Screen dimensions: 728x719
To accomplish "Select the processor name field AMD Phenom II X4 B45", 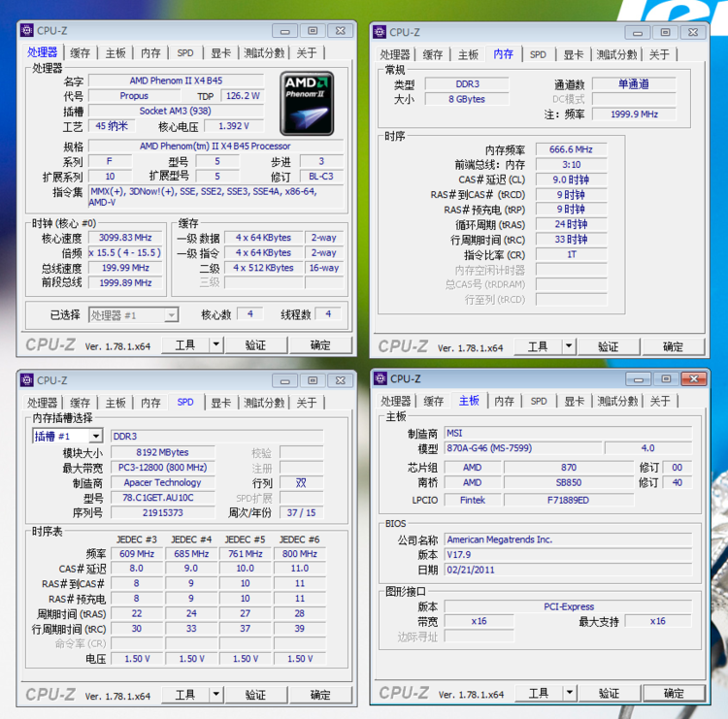I will [x=176, y=81].
